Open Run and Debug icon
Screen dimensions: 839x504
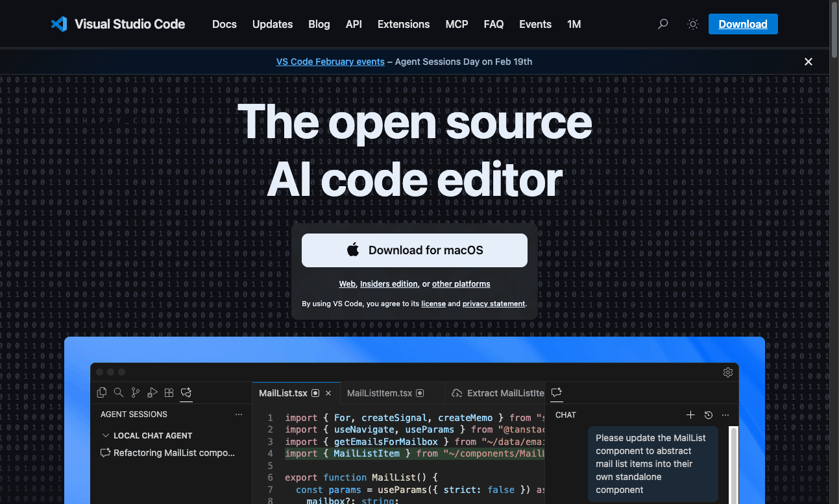click(152, 392)
